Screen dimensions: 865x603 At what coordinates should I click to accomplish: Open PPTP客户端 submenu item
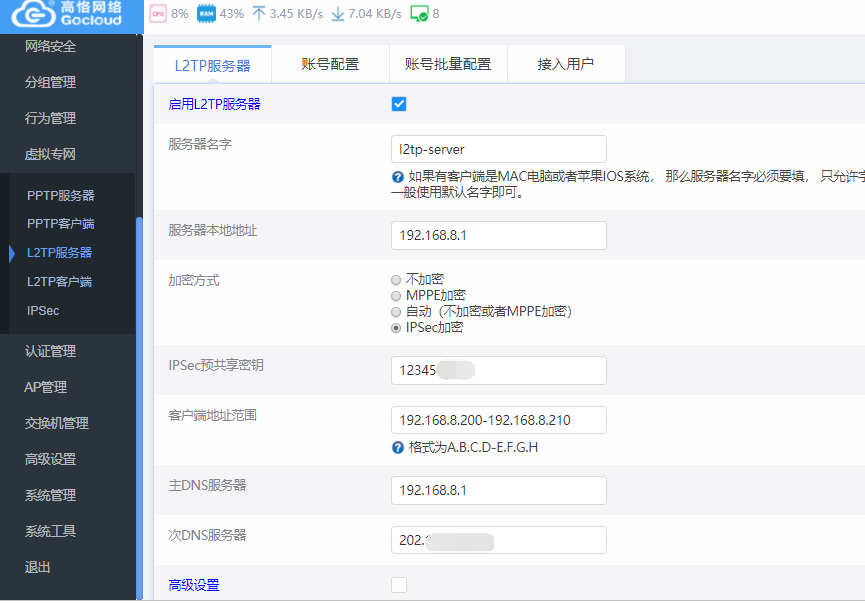click(61, 223)
